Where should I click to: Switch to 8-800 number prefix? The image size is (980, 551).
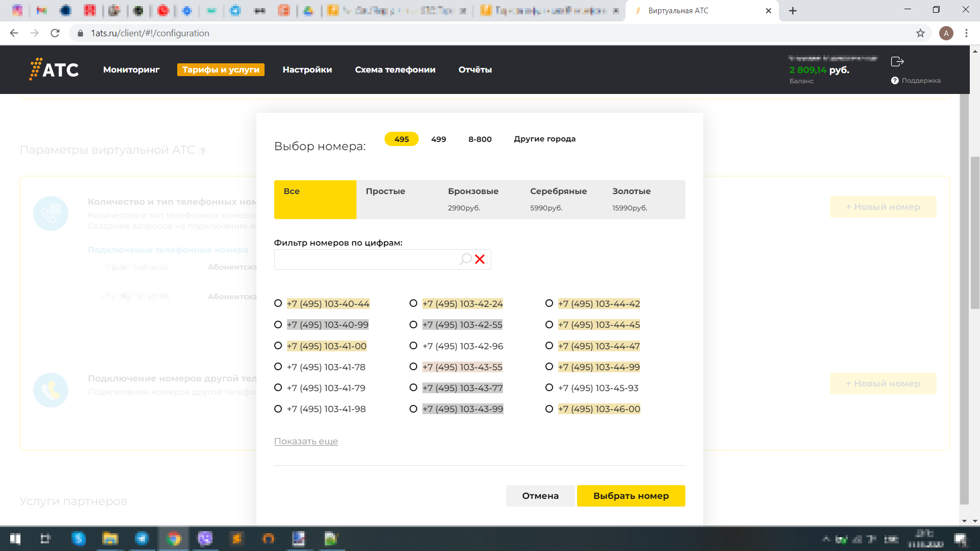480,139
